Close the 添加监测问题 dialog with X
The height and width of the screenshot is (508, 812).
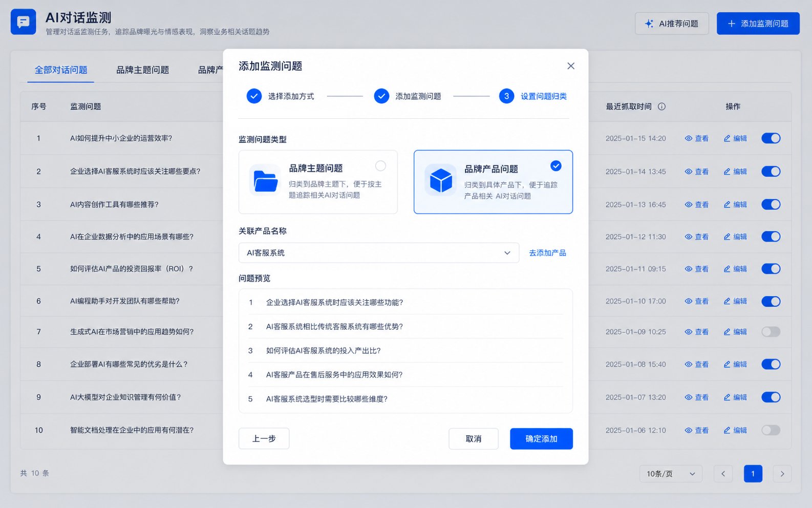tap(571, 66)
